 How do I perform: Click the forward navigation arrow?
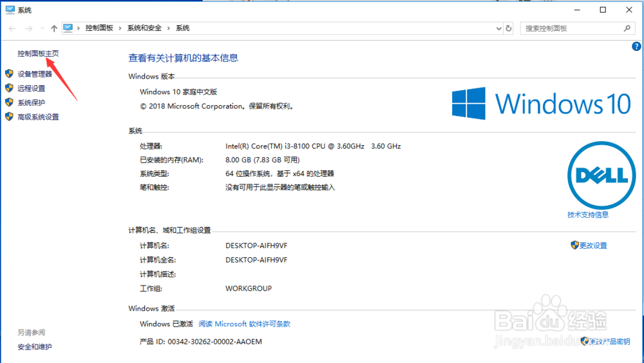pyautogui.click(x=29, y=28)
